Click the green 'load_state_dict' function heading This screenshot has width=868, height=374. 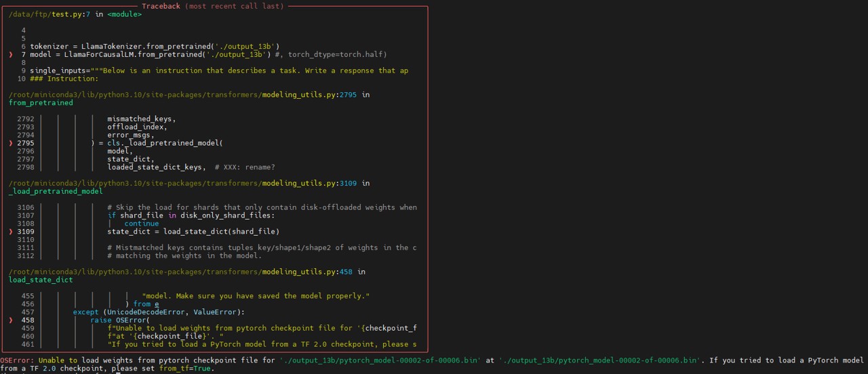(x=41, y=280)
